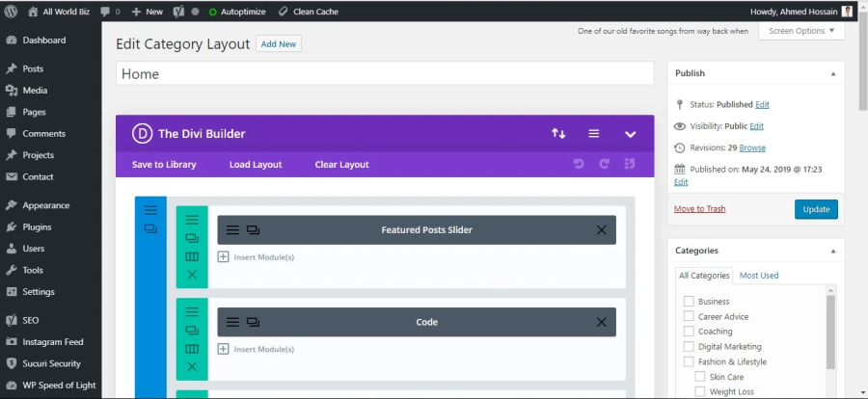Click the Tools wrench icon
The height and width of the screenshot is (399, 868).
(11, 270)
